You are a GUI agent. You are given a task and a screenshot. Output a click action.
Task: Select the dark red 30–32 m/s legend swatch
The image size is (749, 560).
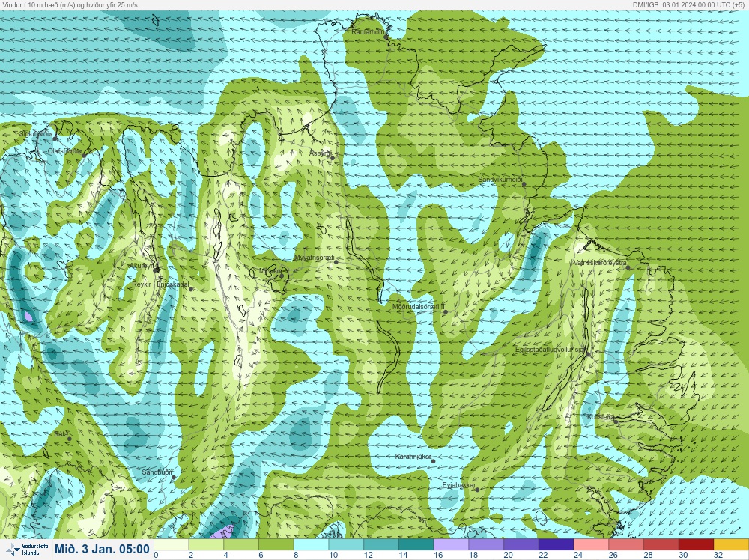pos(696,544)
